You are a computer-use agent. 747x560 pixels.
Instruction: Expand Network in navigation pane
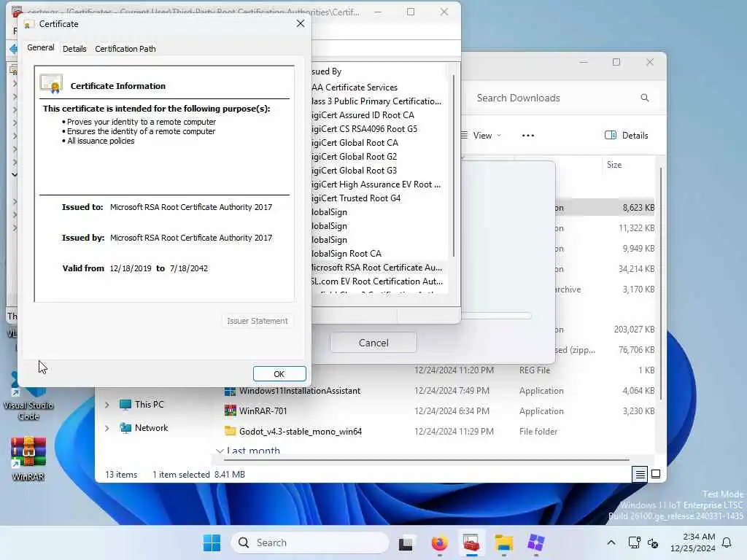pos(107,428)
